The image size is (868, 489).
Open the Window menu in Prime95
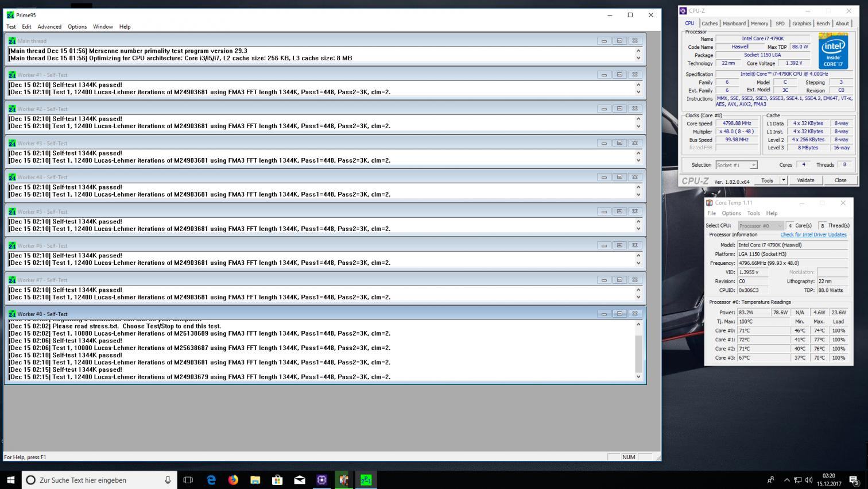click(103, 26)
